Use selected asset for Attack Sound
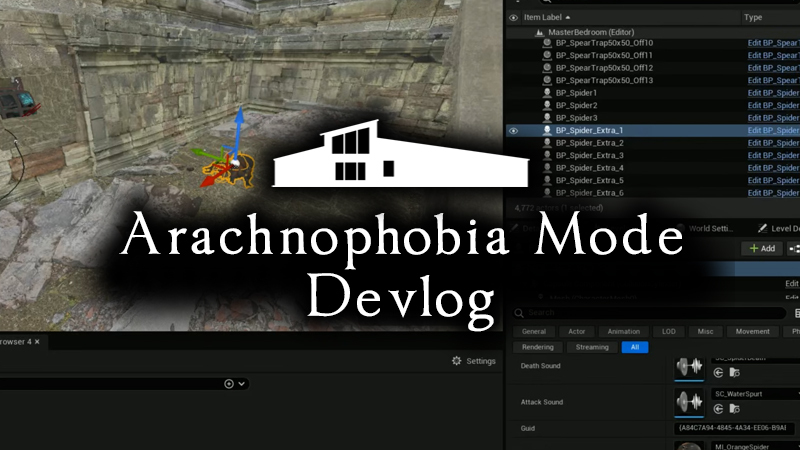 click(x=718, y=409)
